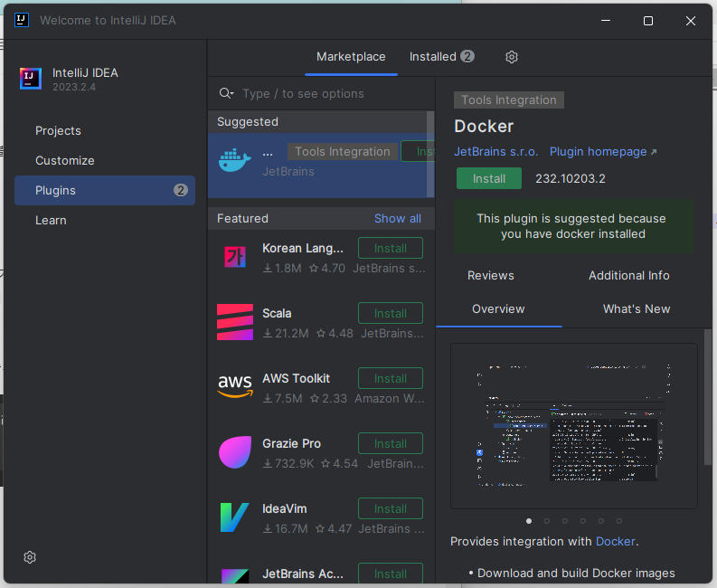The image size is (717, 588).
Task: Open the Reviews tab
Action: [x=491, y=276]
